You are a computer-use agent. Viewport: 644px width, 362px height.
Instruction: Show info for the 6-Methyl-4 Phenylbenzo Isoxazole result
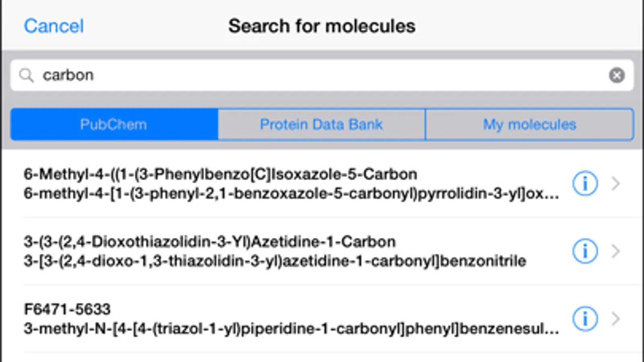click(585, 184)
